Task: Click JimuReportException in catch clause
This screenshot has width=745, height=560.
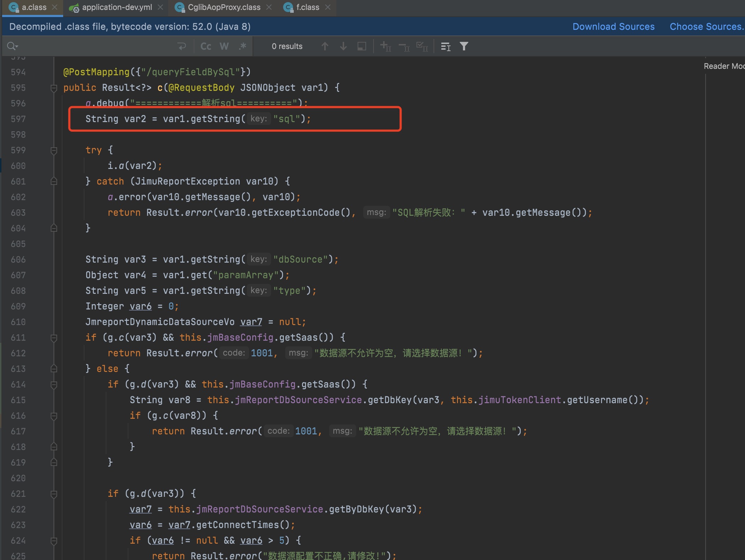Action: [188, 181]
